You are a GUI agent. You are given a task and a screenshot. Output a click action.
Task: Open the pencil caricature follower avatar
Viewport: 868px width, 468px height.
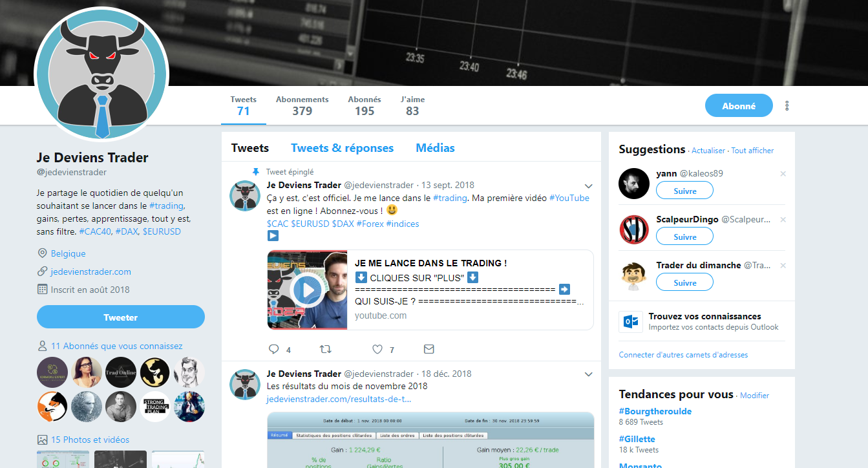[189, 372]
